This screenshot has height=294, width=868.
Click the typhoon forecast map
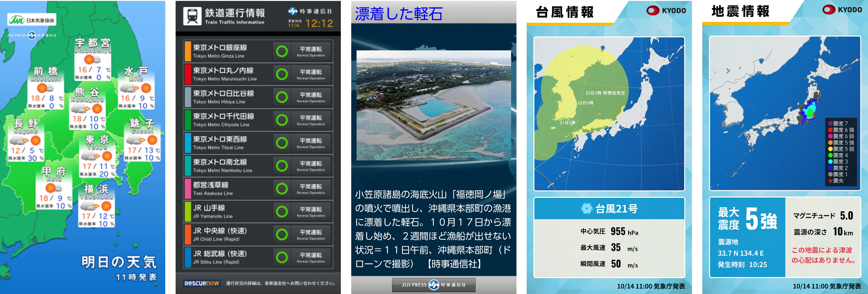tap(609, 114)
